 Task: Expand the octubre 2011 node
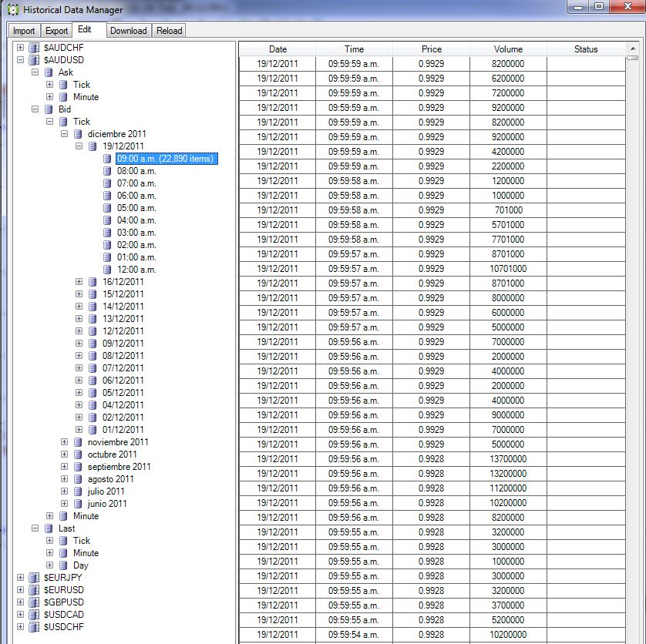click(64, 454)
